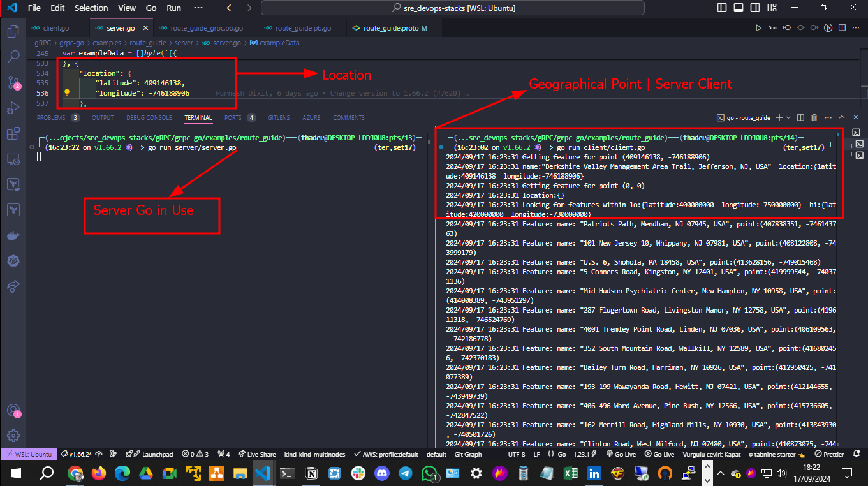
Task: Click Prettier in status bar
Action: [x=828, y=454]
